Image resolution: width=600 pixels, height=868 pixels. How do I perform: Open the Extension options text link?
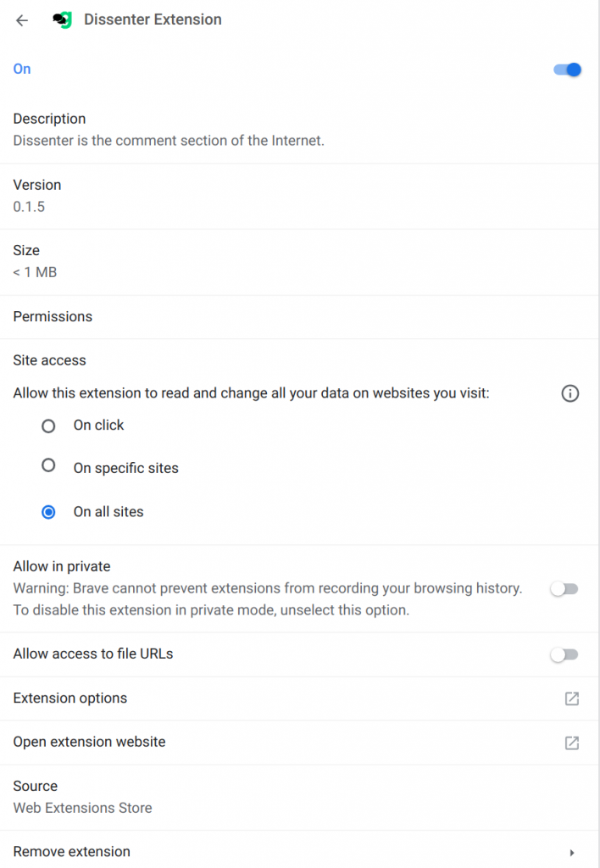coord(70,698)
